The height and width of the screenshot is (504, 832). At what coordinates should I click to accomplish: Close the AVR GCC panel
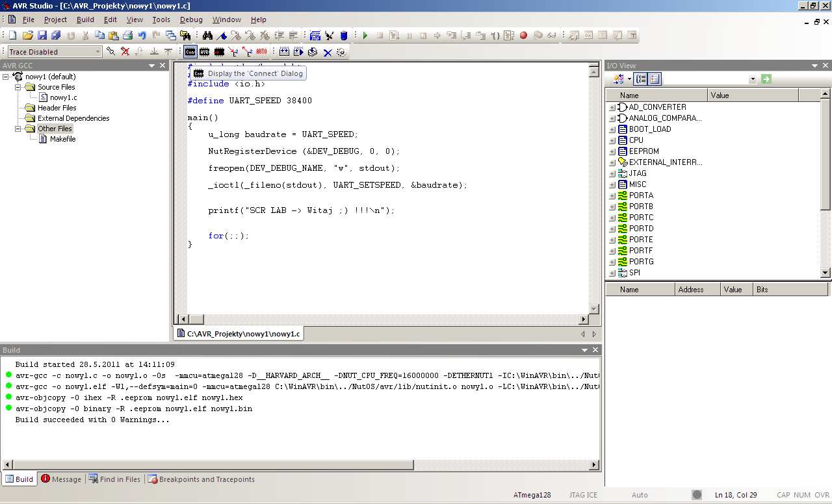162,66
